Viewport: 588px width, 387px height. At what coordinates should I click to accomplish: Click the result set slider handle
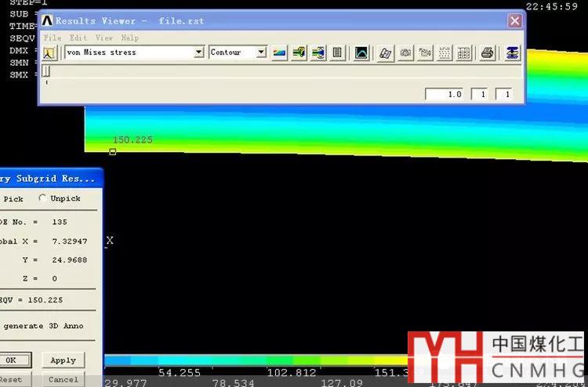pos(46,72)
